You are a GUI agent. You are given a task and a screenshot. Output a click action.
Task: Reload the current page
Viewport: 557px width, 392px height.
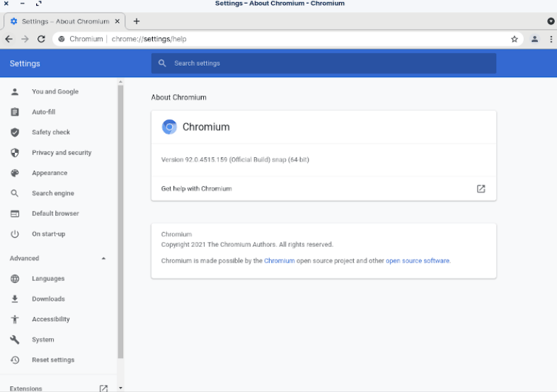[41, 39]
